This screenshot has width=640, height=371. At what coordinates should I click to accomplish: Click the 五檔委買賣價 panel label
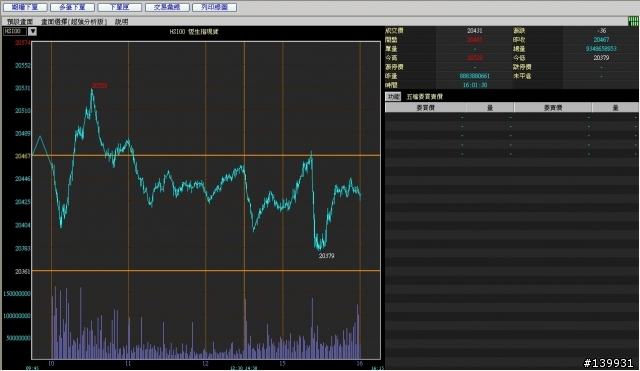[x=424, y=97]
